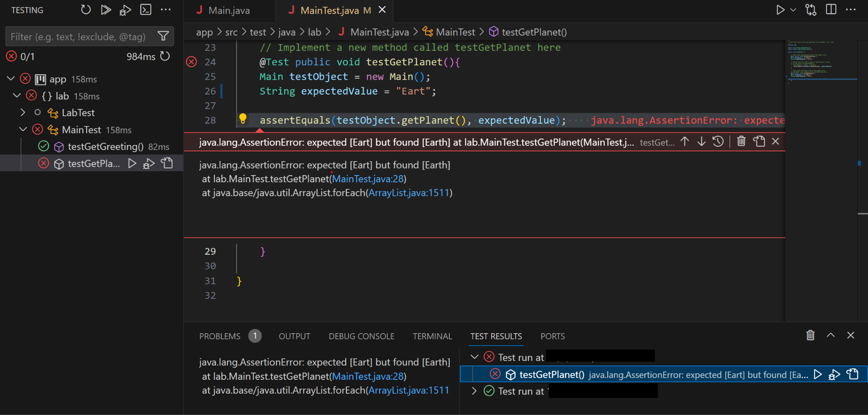Click the lightbulb quick fix on line 28
The height and width of the screenshot is (415, 868).
(x=243, y=119)
